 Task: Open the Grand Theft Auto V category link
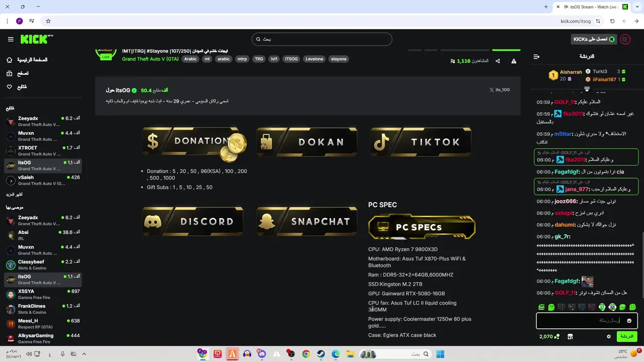(x=150, y=59)
